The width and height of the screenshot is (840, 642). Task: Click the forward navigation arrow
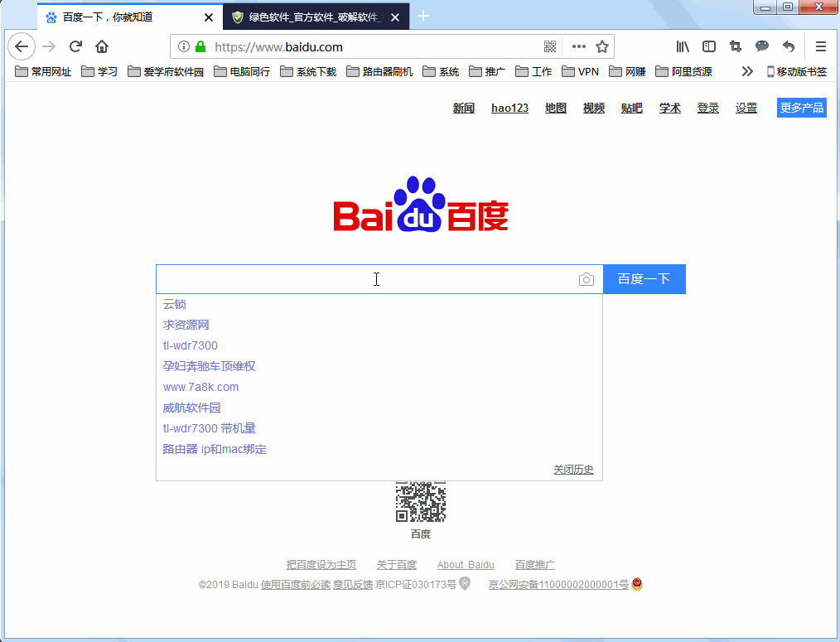(x=49, y=46)
